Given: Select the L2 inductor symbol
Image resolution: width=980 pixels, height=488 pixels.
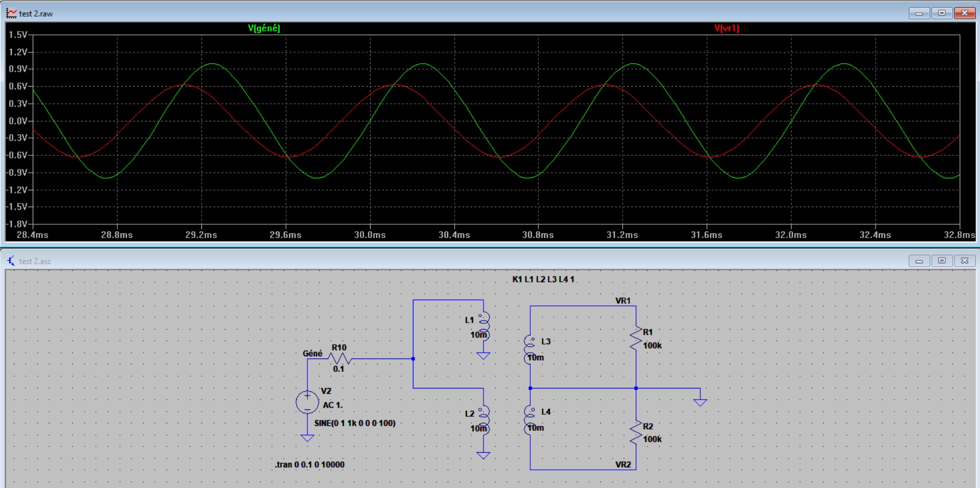Looking at the screenshot, I should tap(484, 420).
